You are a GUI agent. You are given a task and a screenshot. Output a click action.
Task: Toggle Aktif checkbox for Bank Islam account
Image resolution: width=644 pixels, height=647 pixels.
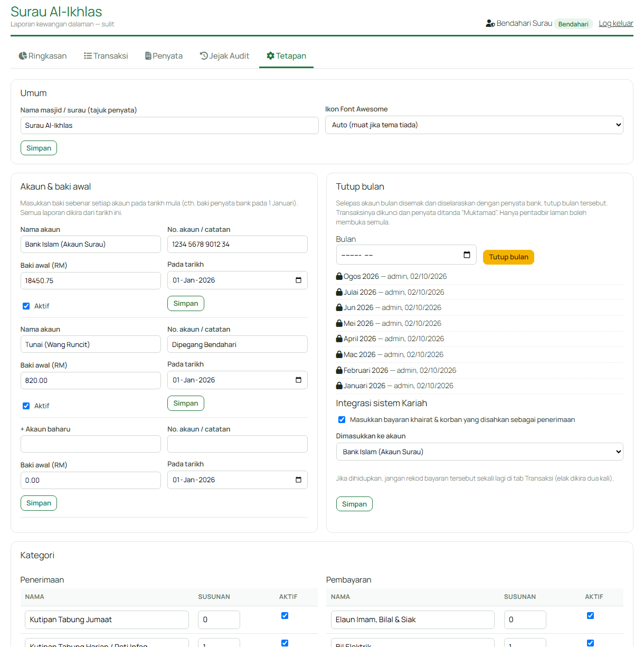(x=26, y=306)
